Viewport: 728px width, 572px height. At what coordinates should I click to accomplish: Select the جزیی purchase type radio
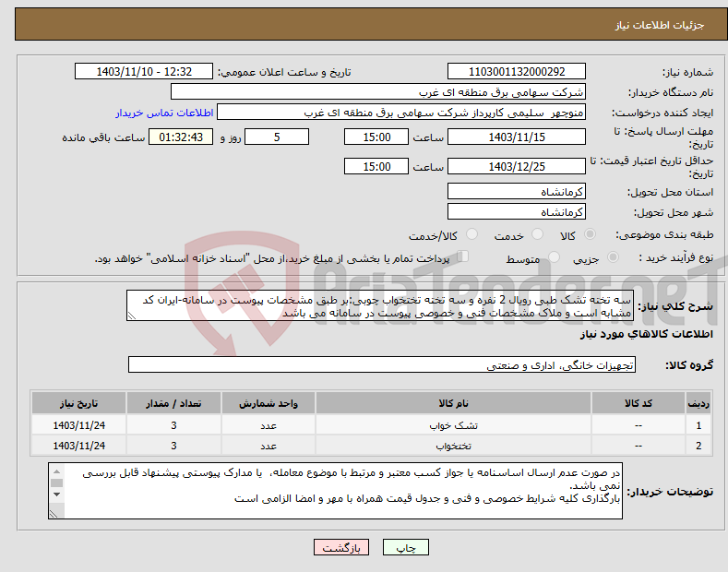point(613,257)
